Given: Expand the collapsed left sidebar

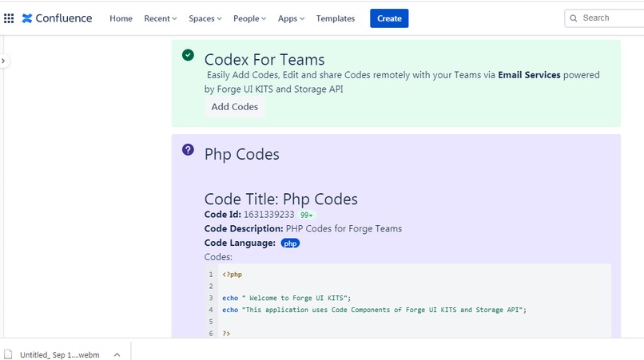Looking at the screenshot, I should [x=3, y=61].
